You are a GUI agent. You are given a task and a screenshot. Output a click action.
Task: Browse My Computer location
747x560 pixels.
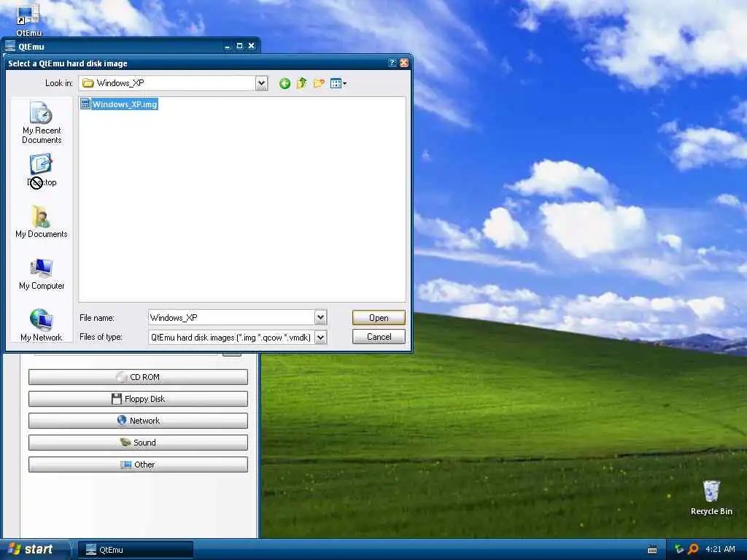pyautogui.click(x=42, y=274)
